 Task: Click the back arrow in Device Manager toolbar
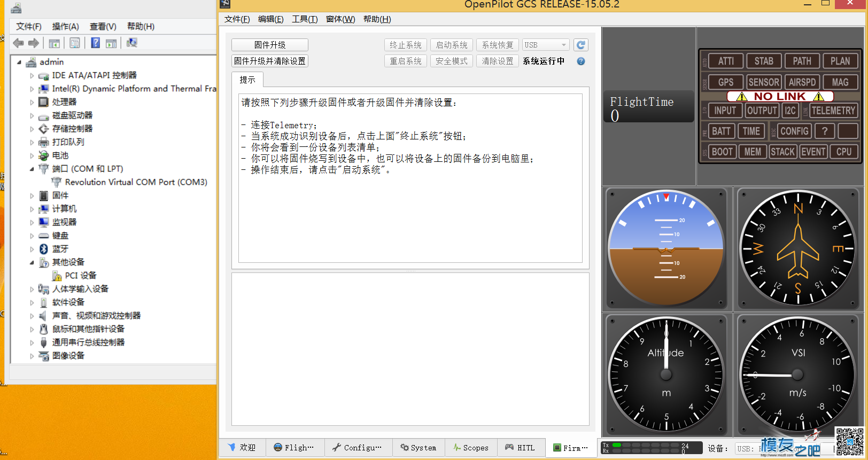click(x=18, y=43)
